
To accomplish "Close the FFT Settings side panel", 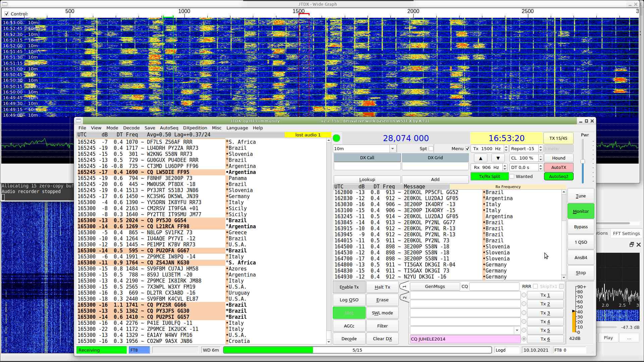I will [x=639, y=245].
